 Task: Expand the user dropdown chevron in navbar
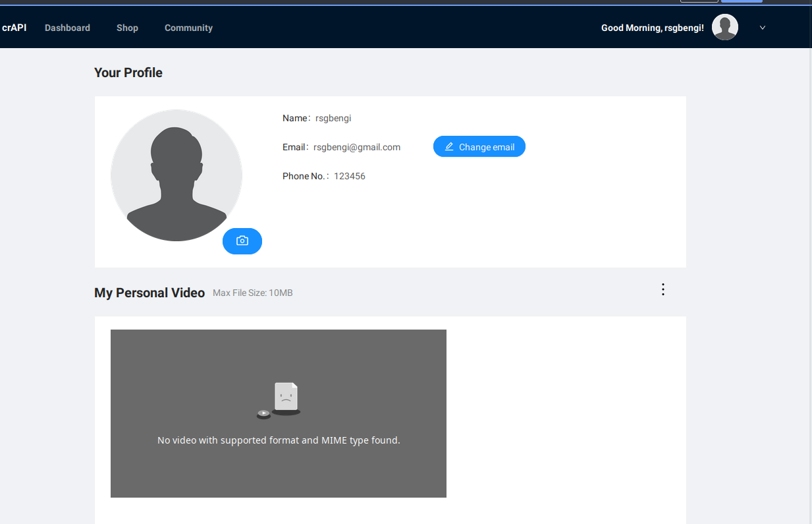[763, 28]
